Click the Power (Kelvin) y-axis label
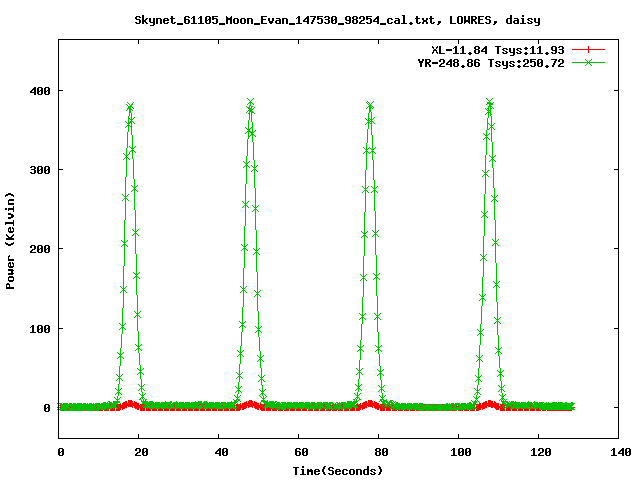 [x=11, y=239]
